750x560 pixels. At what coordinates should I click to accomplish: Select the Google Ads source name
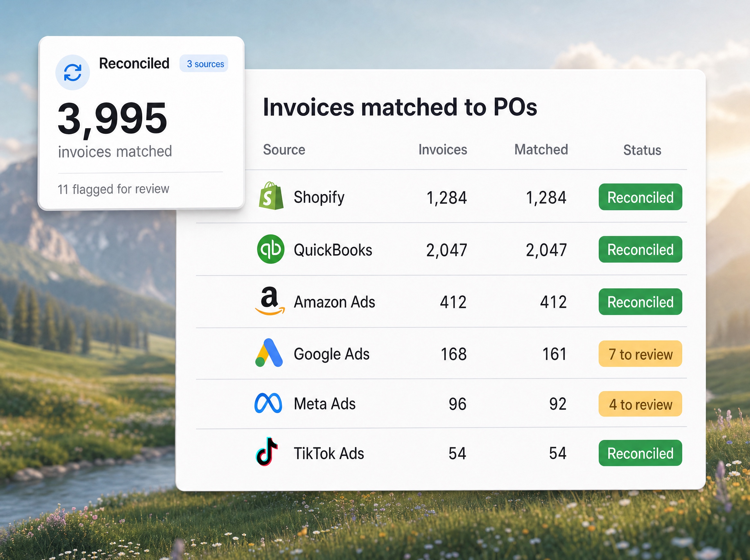pos(331,354)
